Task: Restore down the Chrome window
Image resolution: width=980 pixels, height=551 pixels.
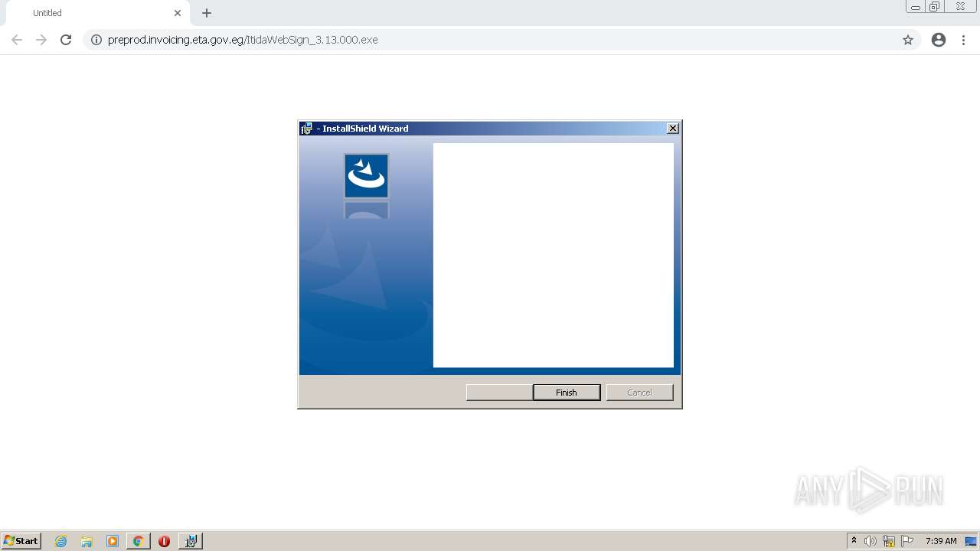Action: click(935, 7)
